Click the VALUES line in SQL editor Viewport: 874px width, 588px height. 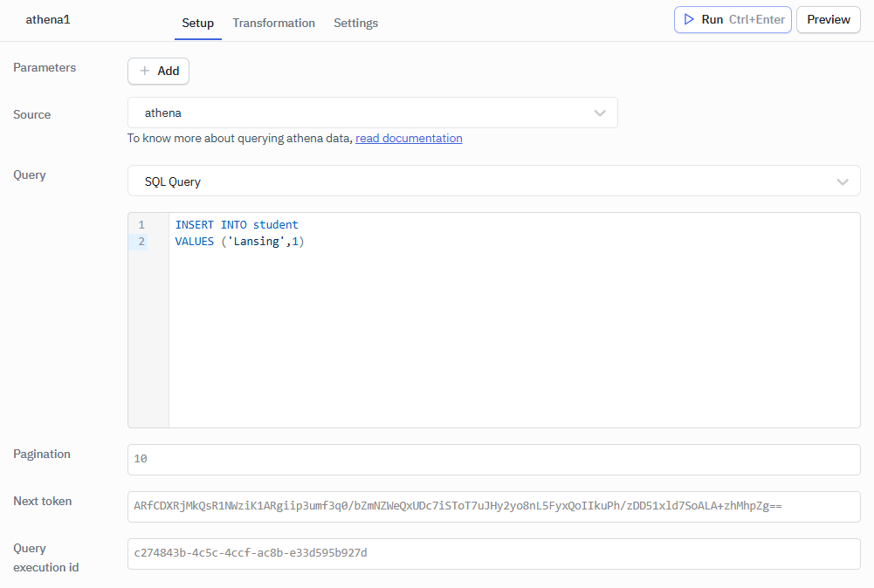click(239, 242)
